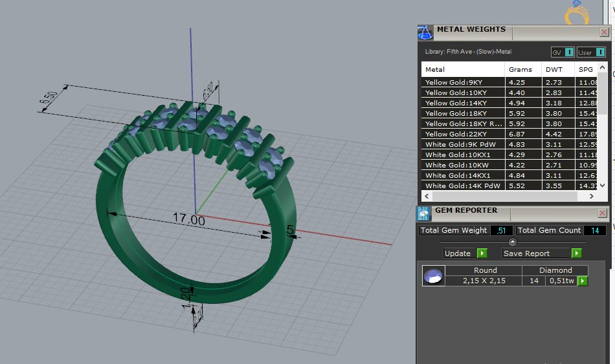Screen dimensions: 615x364
Task: Click the gold ring icon at top
Action: point(577,12)
